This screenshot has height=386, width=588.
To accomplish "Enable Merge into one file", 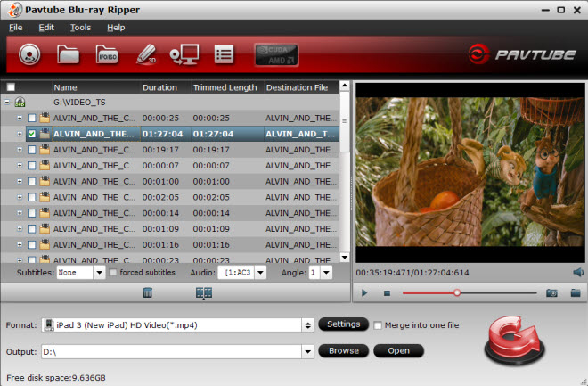I will pyautogui.click(x=378, y=325).
